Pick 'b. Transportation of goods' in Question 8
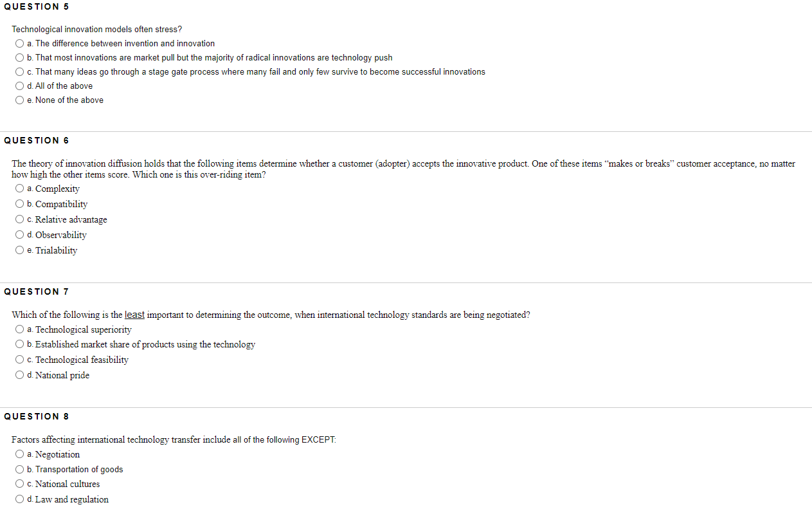812x507 pixels. (19, 469)
